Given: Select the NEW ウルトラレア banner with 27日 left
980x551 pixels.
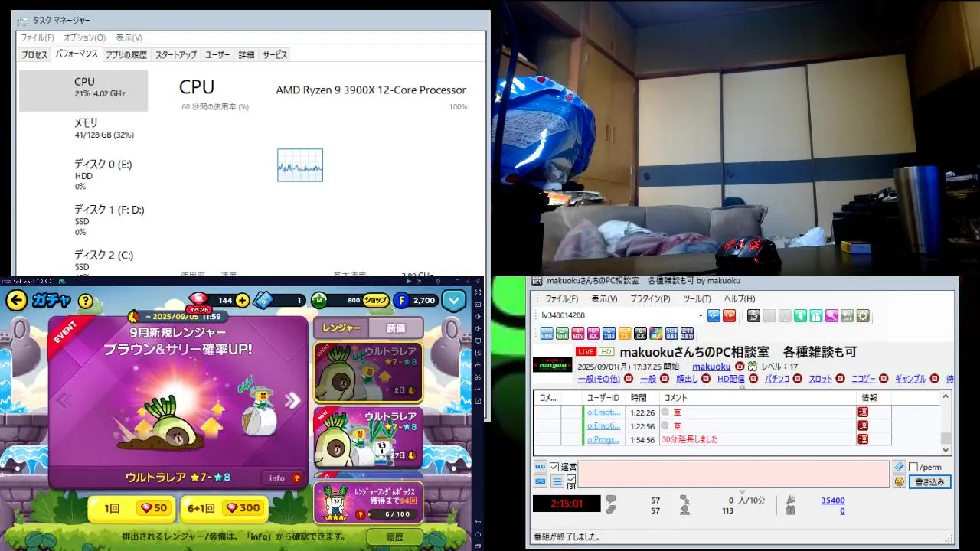Looking at the screenshot, I should coord(368,437).
